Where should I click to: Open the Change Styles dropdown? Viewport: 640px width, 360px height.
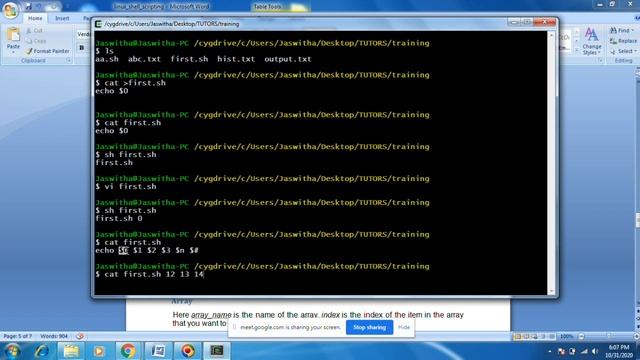click(x=591, y=41)
